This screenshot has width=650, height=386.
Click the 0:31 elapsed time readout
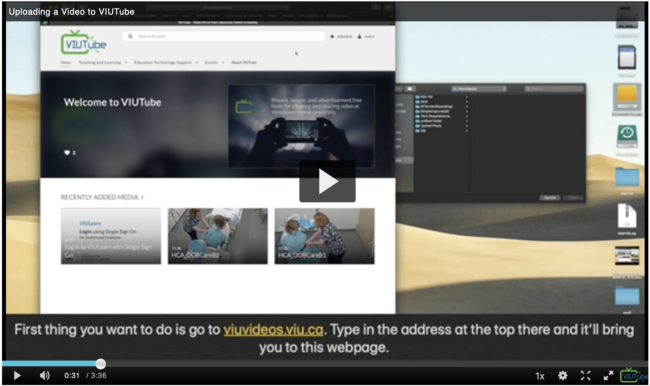(72, 376)
